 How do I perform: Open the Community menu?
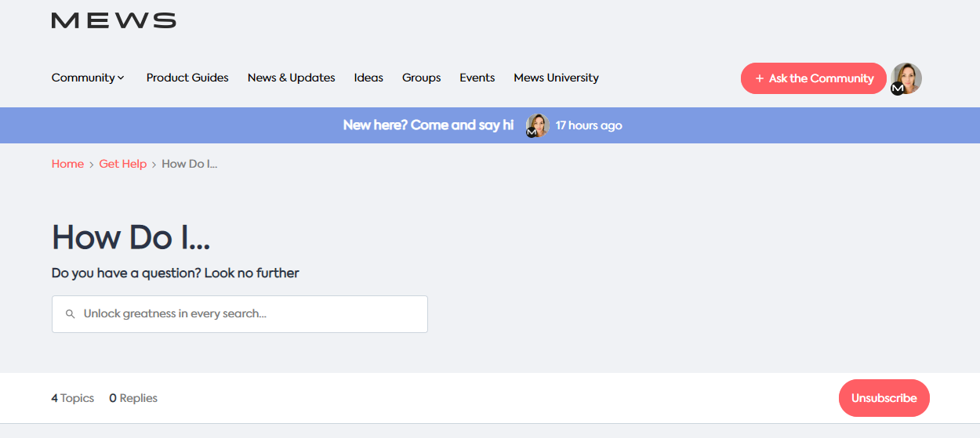coord(88,78)
